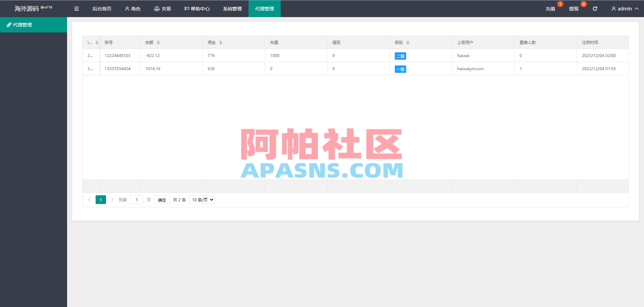Sort the 余额 column using its arrows
The image size is (644, 307).
(x=159, y=42)
